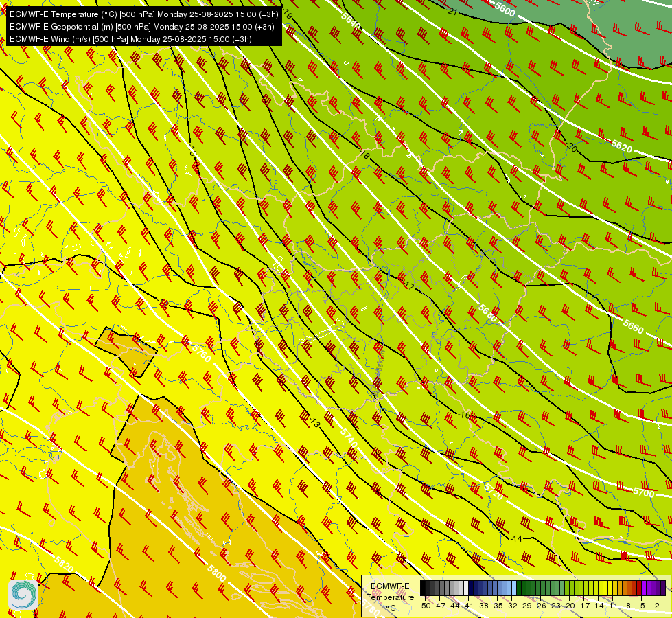Click the -11 value on the legend

[x=612, y=606]
